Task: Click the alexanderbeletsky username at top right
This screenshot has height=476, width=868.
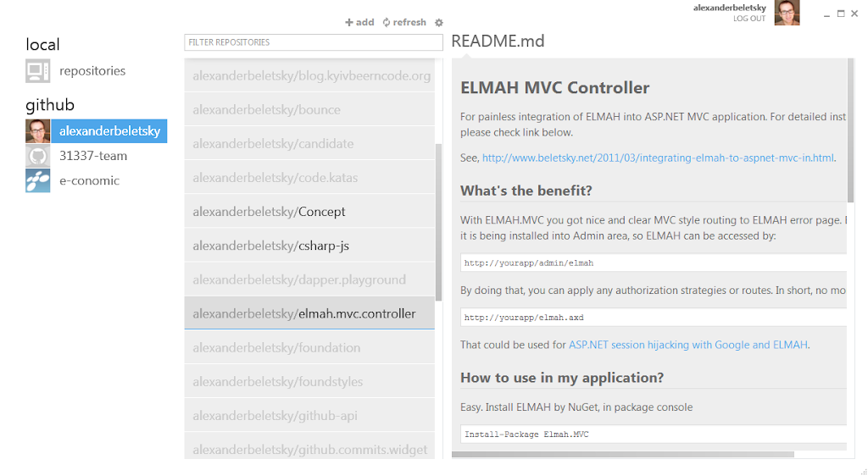Action: [730, 8]
